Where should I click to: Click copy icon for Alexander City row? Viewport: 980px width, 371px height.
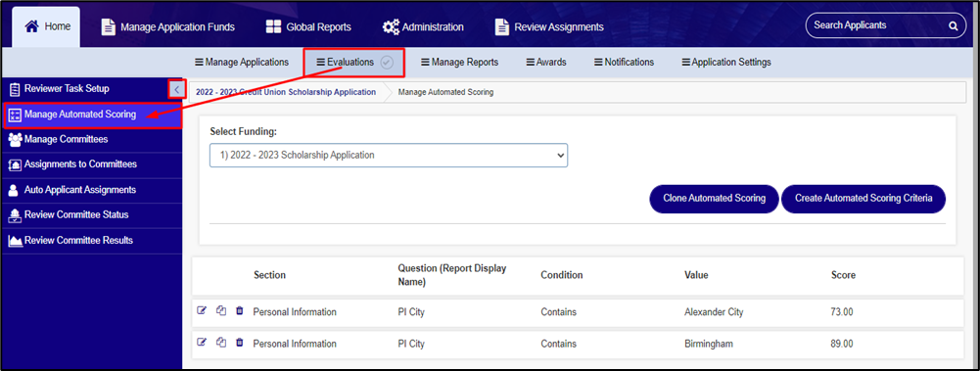click(x=220, y=310)
